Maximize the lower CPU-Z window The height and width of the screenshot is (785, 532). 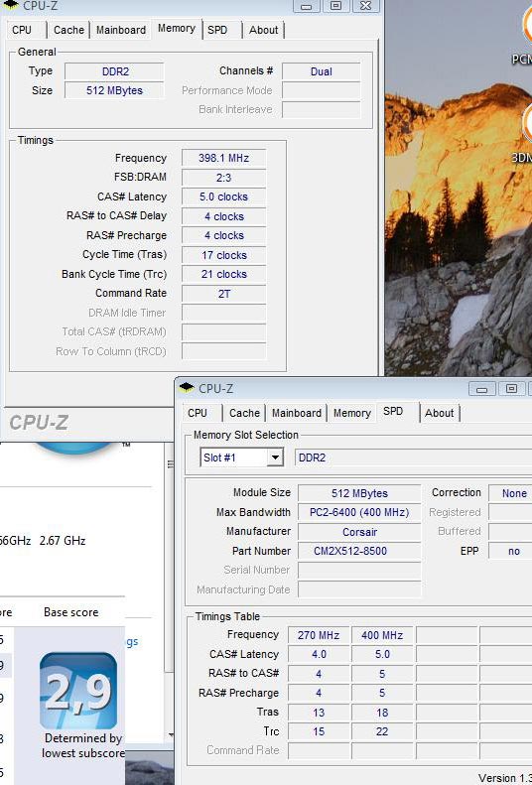[x=511, y=389]
